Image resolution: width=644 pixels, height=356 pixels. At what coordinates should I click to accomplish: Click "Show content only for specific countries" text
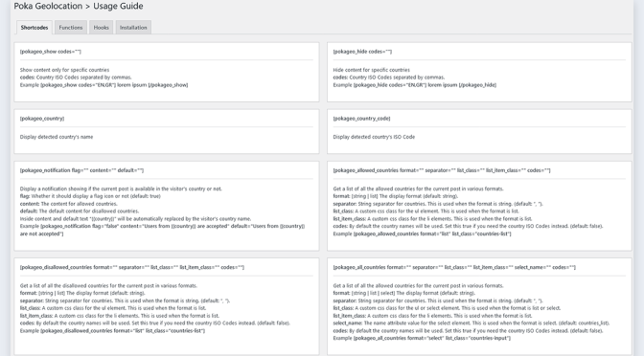click(64, 70)
